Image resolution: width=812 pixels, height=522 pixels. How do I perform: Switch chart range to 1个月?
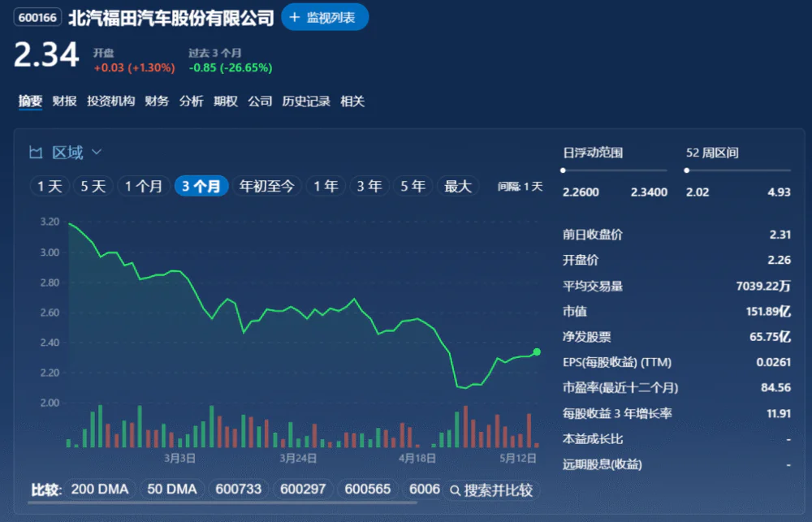click(x=145, y=187)
